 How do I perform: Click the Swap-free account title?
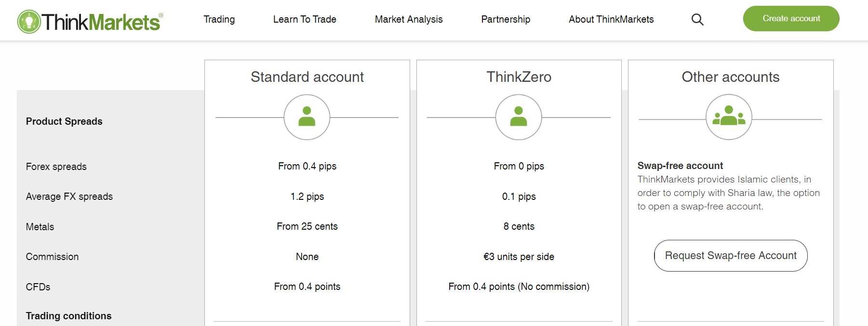(680, 166)
